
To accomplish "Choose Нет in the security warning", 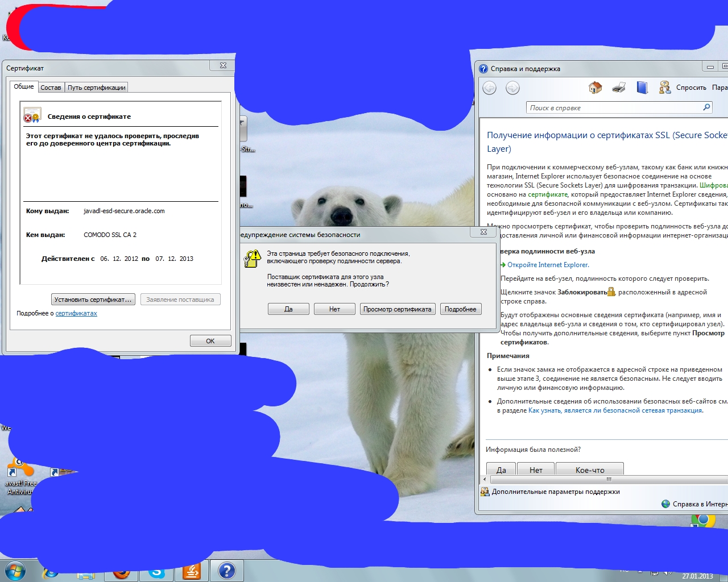I will pyautogui.click(x=334, y=309).
